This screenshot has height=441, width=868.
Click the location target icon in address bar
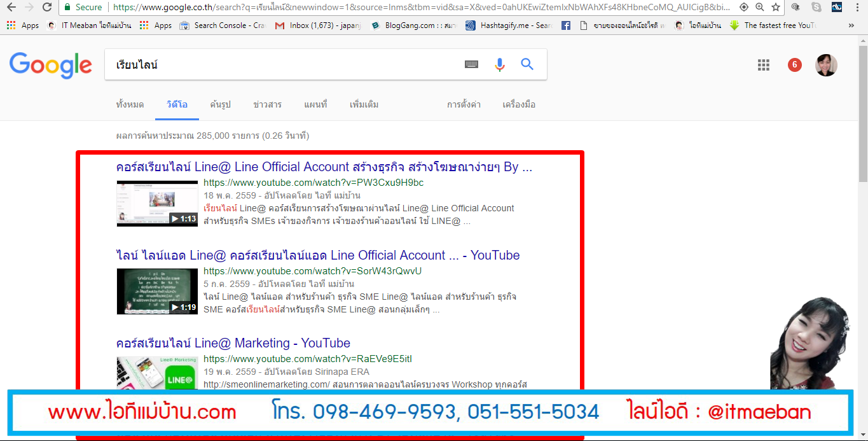[x=743, y=7]
